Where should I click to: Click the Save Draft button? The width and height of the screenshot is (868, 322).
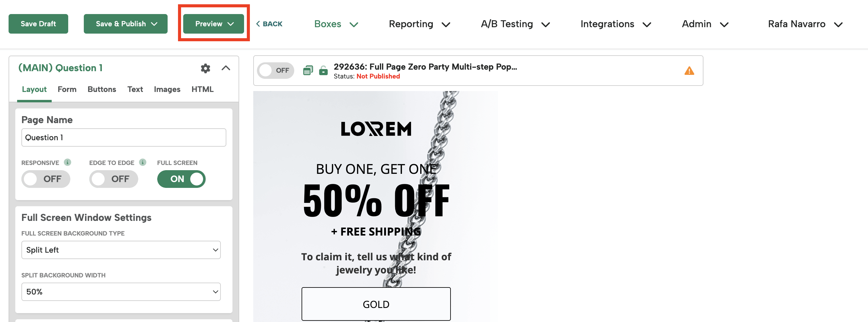(38, 24)
